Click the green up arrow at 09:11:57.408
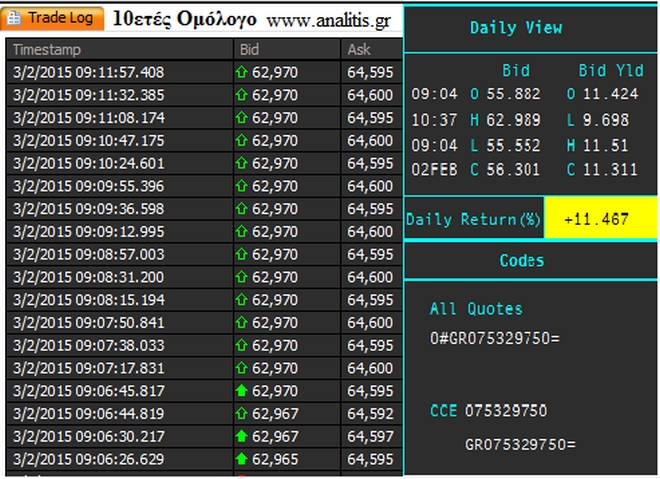Viewport: 660px width, 479px height. (x=241, y=72)
